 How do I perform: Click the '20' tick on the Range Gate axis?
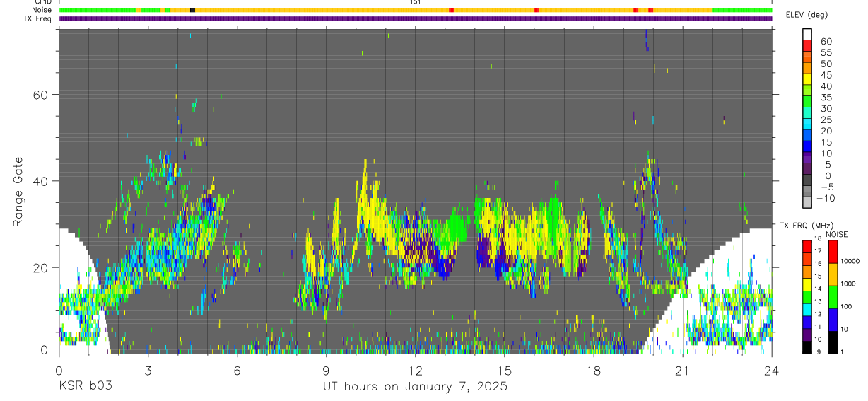[x=40, y=267]
